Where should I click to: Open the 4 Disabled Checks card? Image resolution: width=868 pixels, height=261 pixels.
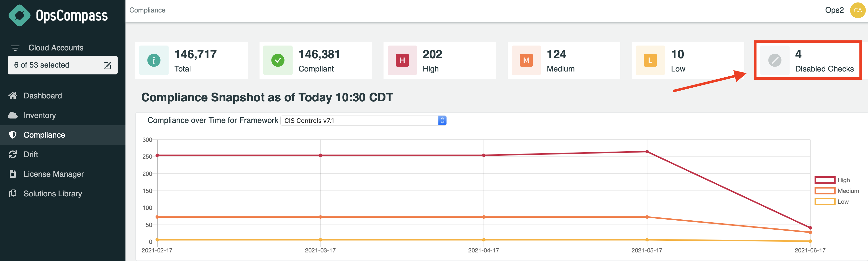808,60
